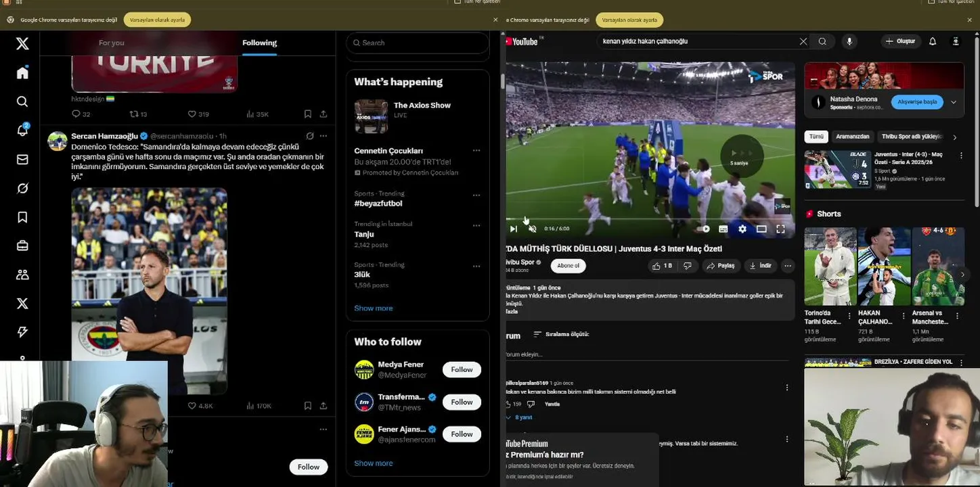
Task: Open Jobs briefcase icon in X sidebar
Action: (x=22, y=246)
